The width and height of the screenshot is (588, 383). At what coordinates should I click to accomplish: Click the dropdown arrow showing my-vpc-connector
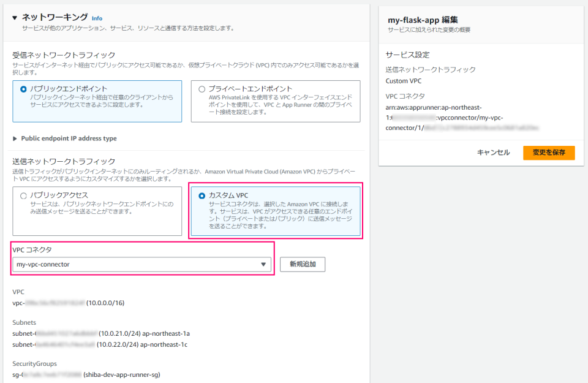[x=263, y=265]
